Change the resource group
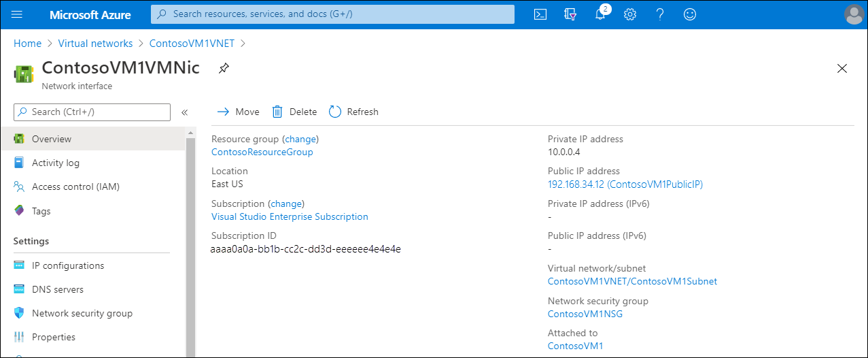Viewport: 868px width, 358px height. (300, 139)
